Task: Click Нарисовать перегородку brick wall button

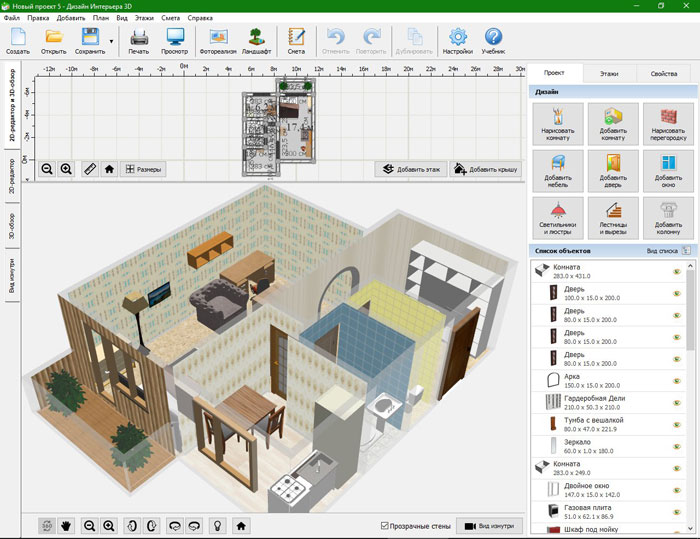Action: pyautogui.click(x=668, y=124)
